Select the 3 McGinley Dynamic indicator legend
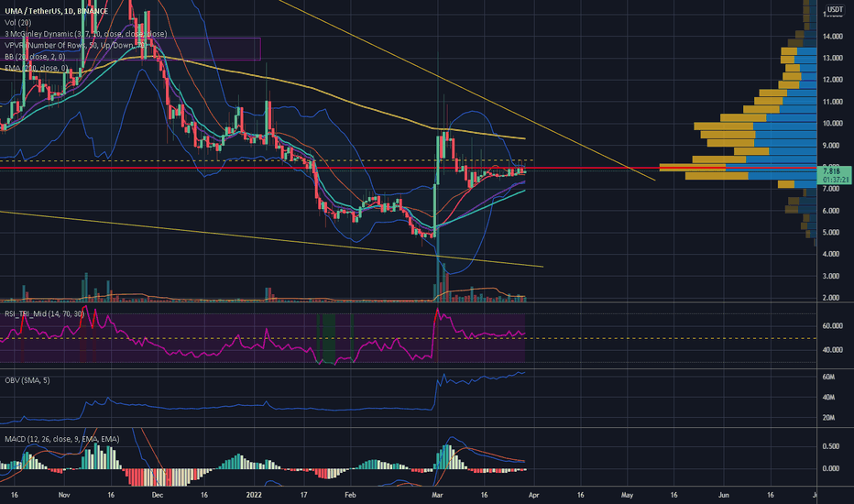 click(85, 34)
